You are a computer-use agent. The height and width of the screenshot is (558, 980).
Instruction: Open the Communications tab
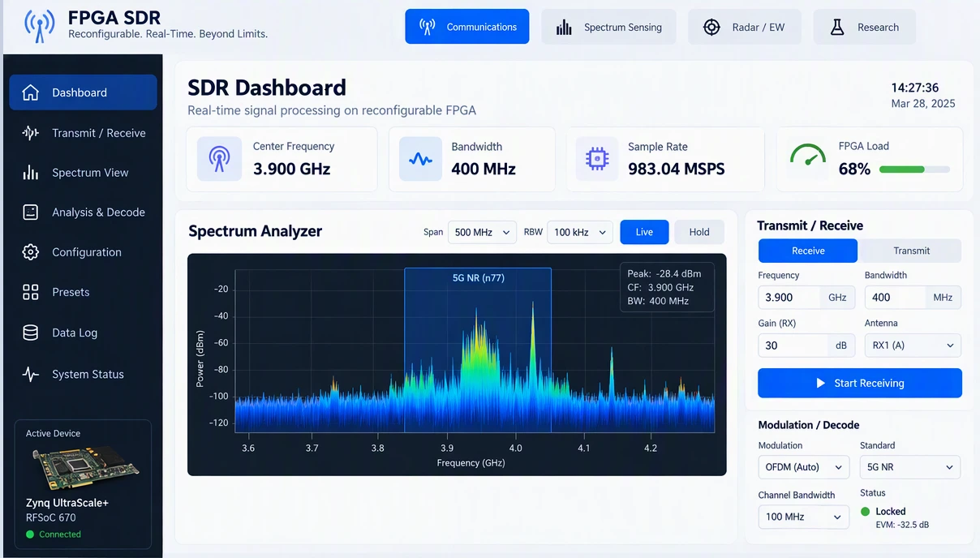tap(467, 27)
